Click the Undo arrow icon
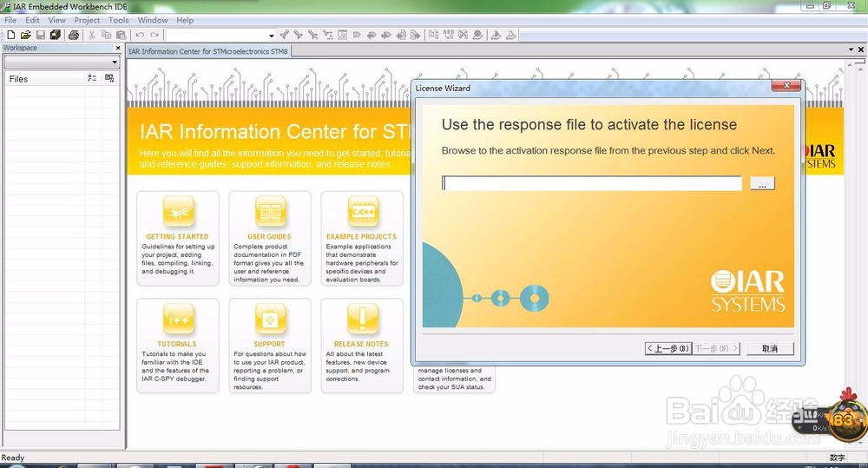 140,35
